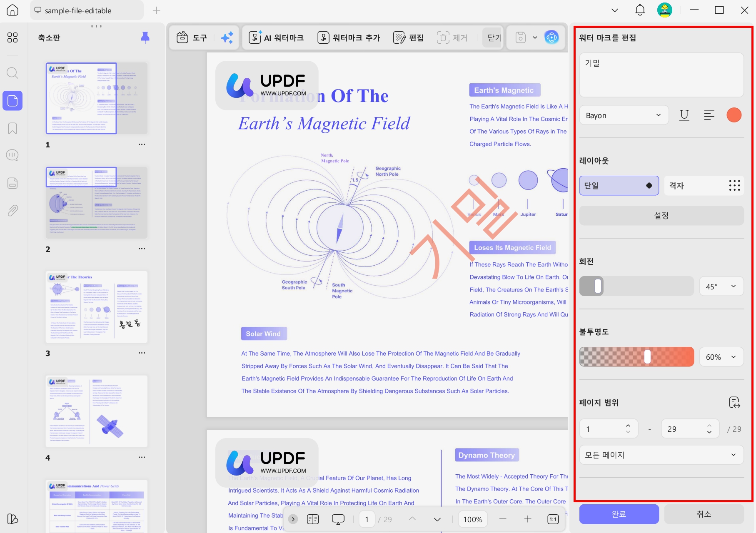Image resolution: width=756 pixels, height=533 pixels.
Task: Select the 격자 grid layout
Action: (704, 186)
